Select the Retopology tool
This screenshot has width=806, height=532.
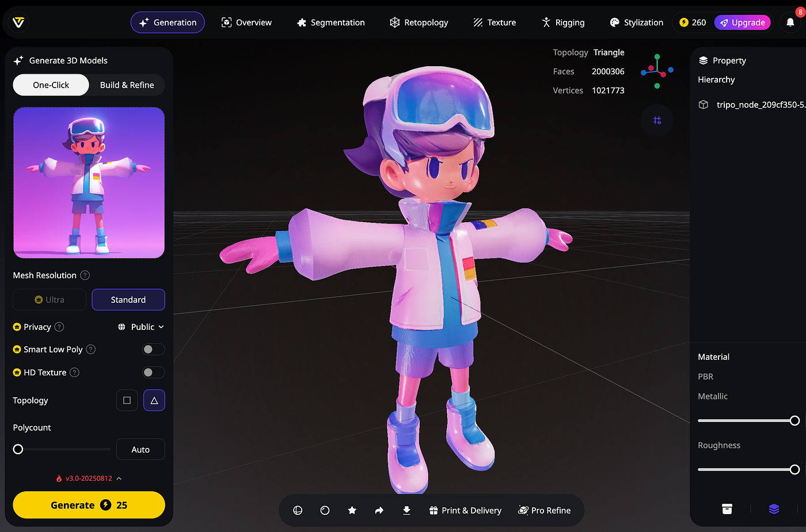tap(419, 22)
